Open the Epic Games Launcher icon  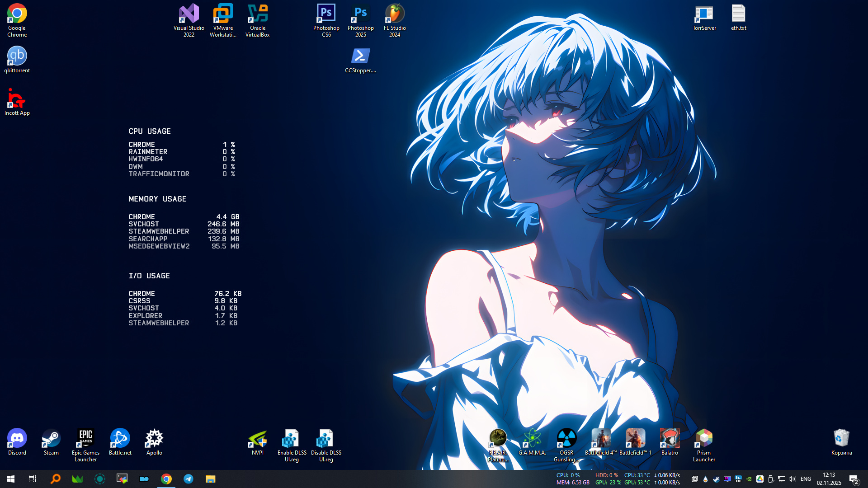click(x=85, y=438)
